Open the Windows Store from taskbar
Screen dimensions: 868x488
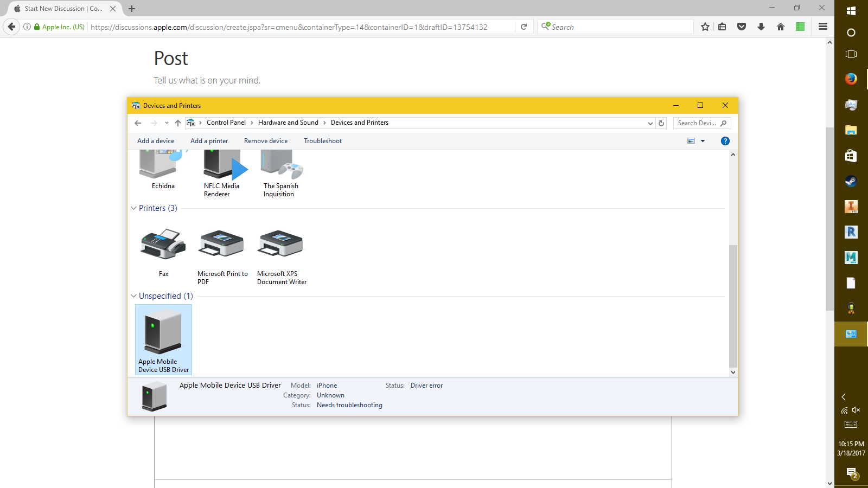pos(851,156)
